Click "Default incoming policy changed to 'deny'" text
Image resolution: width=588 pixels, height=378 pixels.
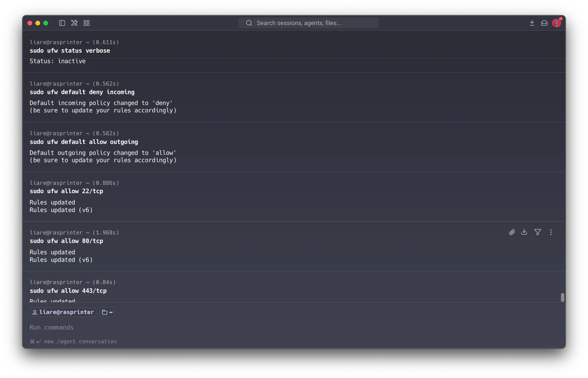tap(101, 103)
